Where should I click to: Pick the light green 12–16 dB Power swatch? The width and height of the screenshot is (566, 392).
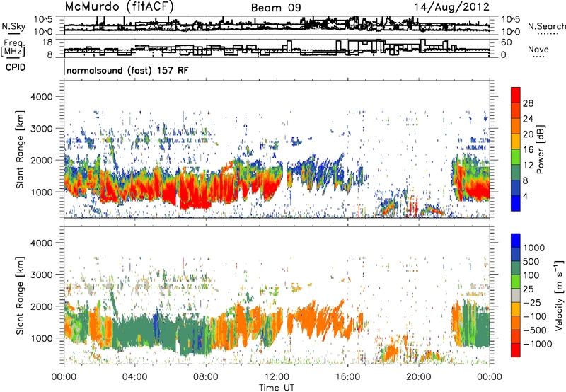coord(516,157)
